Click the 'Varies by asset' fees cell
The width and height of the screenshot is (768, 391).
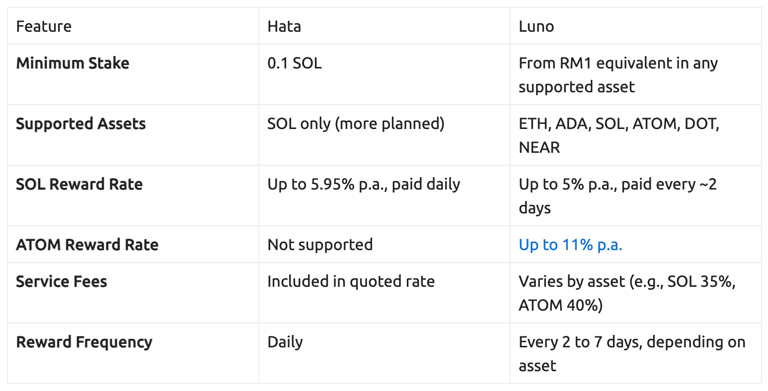(627, 293)
